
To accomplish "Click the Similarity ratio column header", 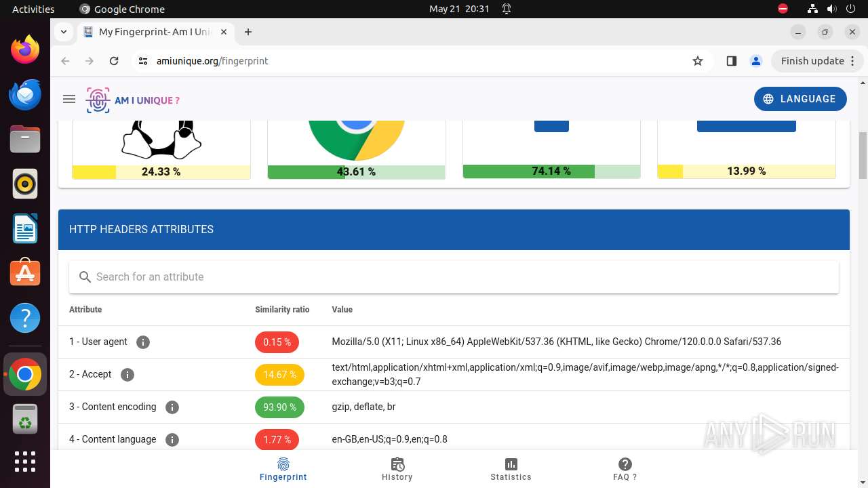I will click(282, 310).
